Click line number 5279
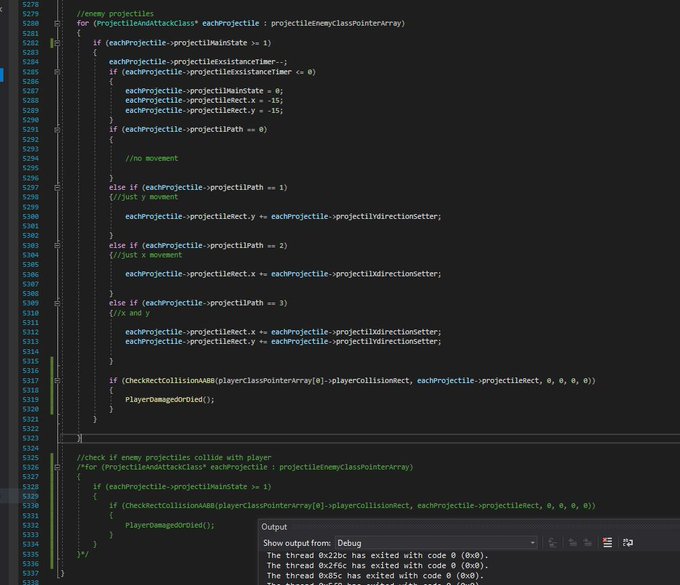The height and width of the screenshot is (585, 680). tap(30, 14)
